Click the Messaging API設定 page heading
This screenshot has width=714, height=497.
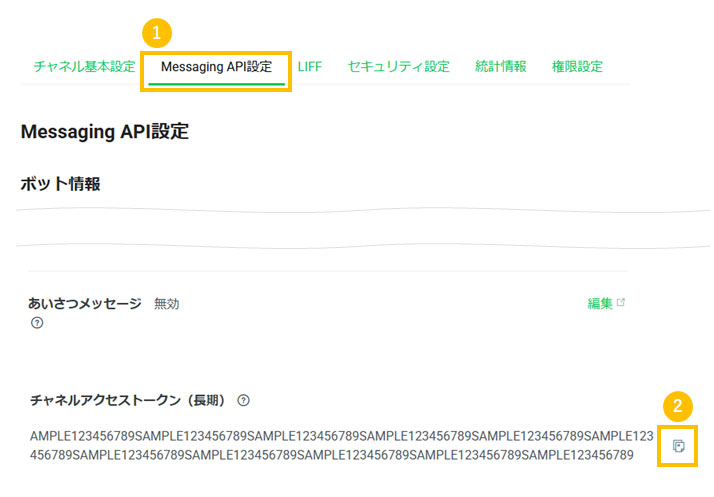(x=104, y=131)
